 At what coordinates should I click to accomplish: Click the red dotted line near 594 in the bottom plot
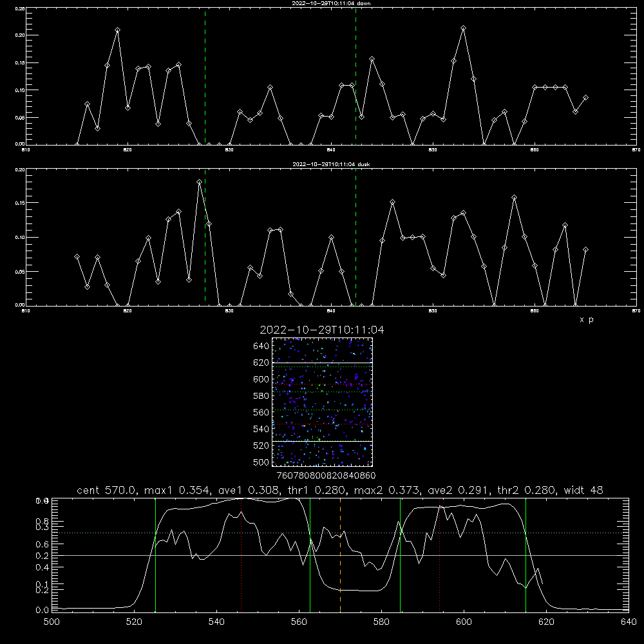point(439,554)
